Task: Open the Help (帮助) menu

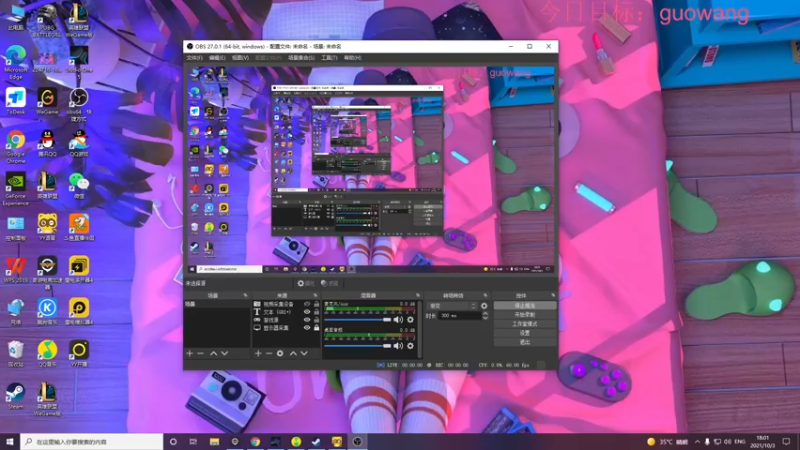Action: click(352, 58)
